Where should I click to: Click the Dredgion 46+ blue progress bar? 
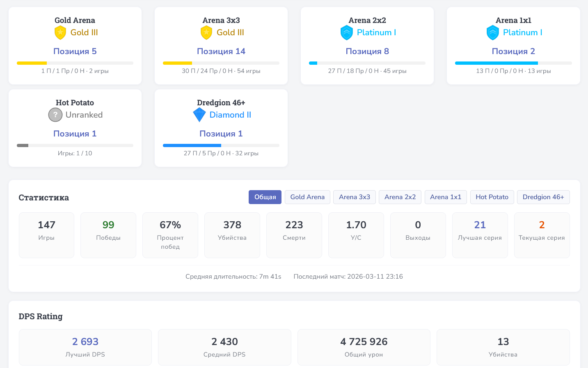pos(192,145)
